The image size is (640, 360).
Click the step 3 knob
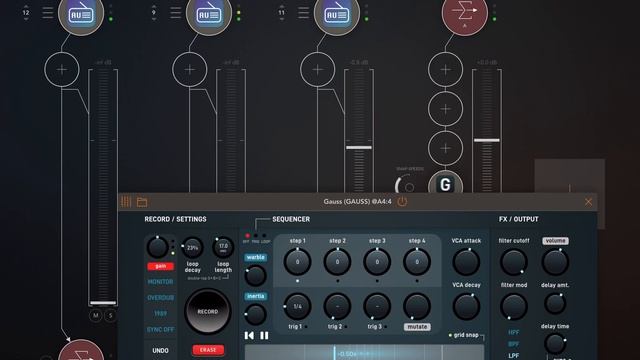377,262
